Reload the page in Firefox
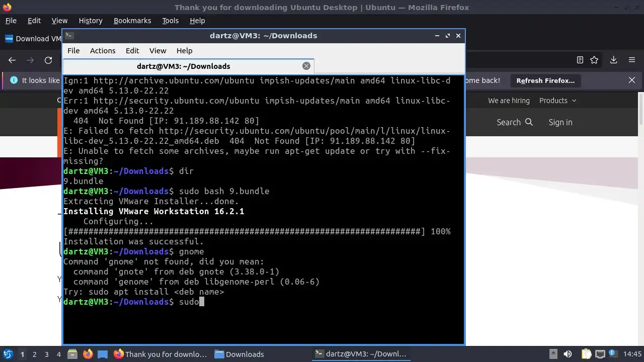 click(48, 60)
